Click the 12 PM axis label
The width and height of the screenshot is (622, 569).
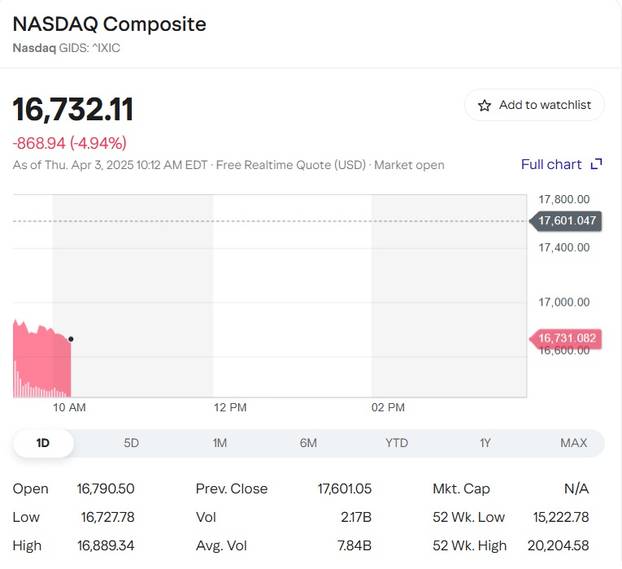pyautogui.click(x=230, y=408)
